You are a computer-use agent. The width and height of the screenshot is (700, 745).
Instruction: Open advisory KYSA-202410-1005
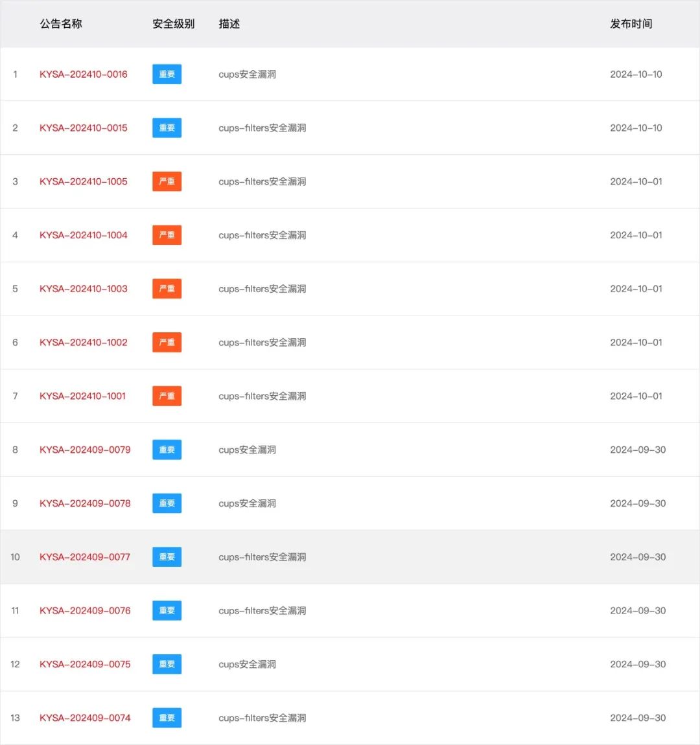click(83, 181)
